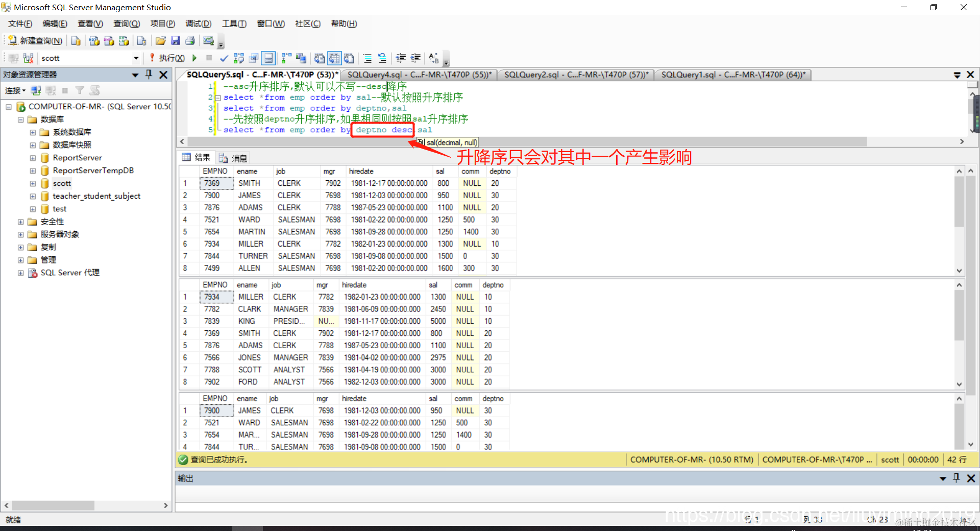Open the Activity Monitor icon
Image resolution: width=980 pixels, height=531 pixels.
point(208,41)
